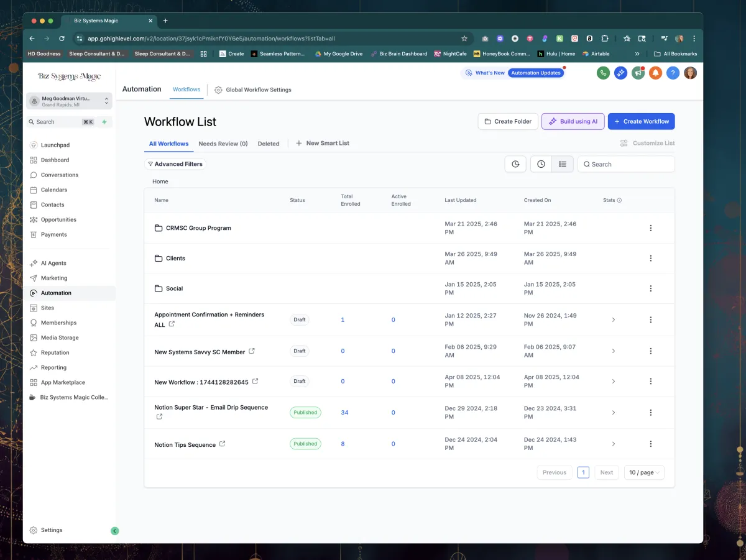This screenshot has height=560, width=746.
Task: Open Launchpad in the sidebar
Action: pos(55,145)
